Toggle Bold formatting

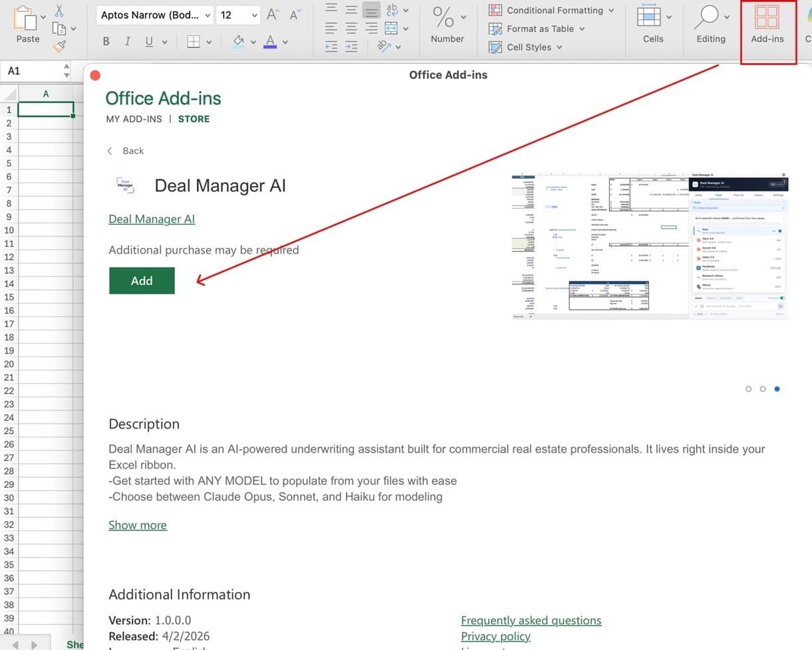click(106, 41)
